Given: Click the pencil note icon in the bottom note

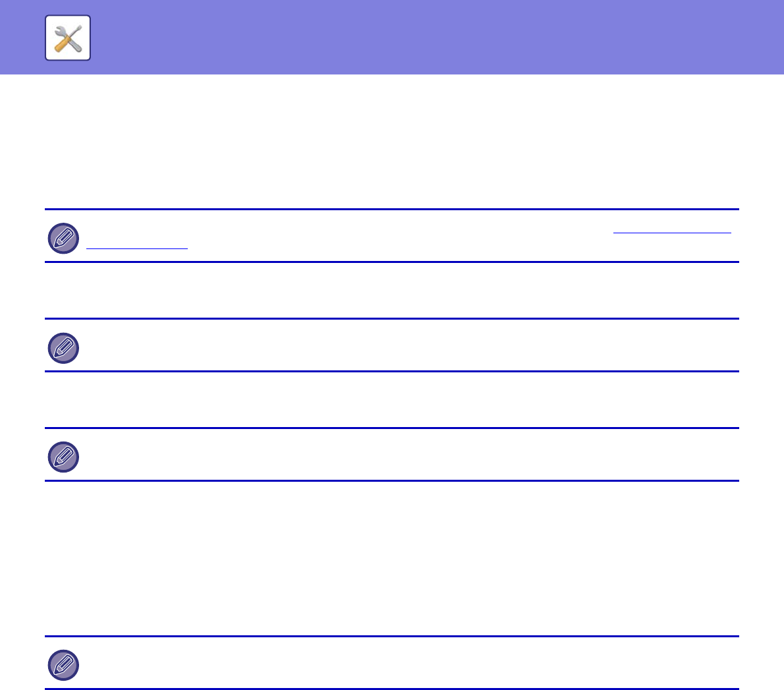Looking at the screenshot, I should coord(63,666).
